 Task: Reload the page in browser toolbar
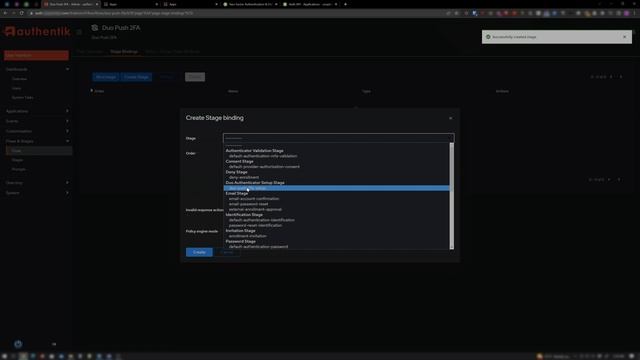coord(21,13)
